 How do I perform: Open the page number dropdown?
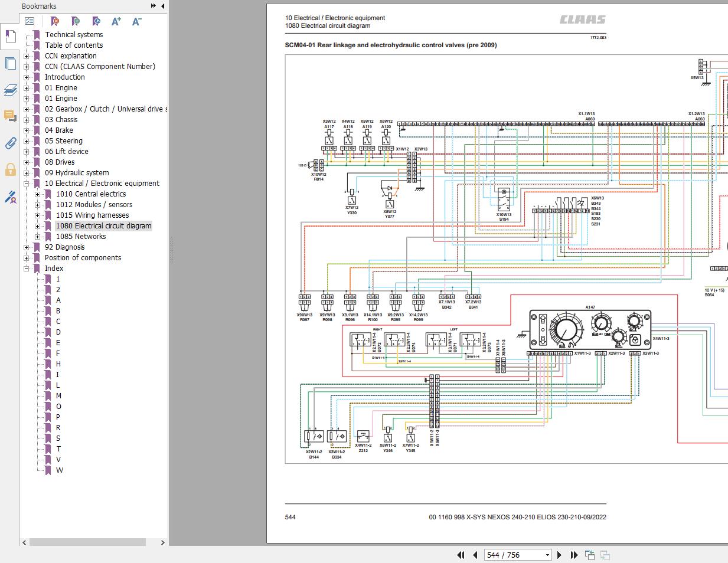547,555
